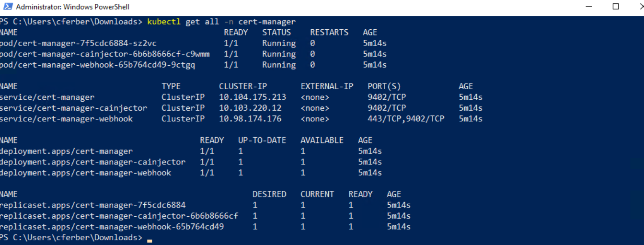Click the service/cert-manager-webhook name
The height and width of the screenshot is (245, 644).
pyautogui.click(x=66, y=118)
